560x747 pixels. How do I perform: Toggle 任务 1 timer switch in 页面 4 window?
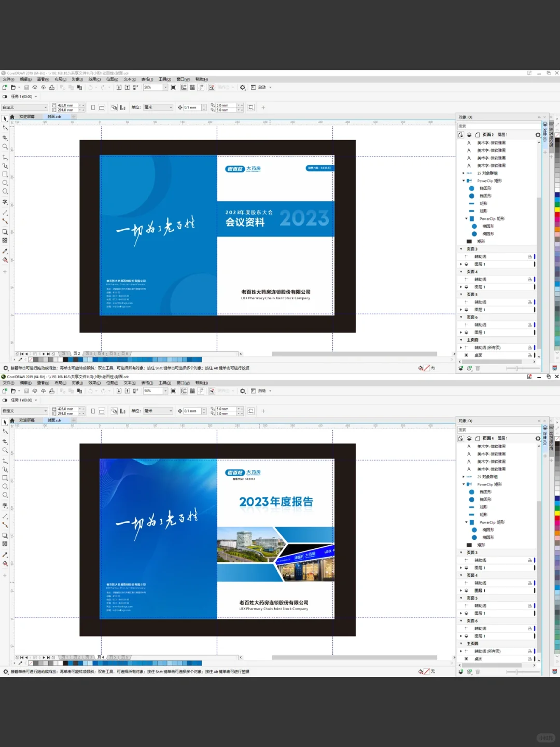click(5, 400)
